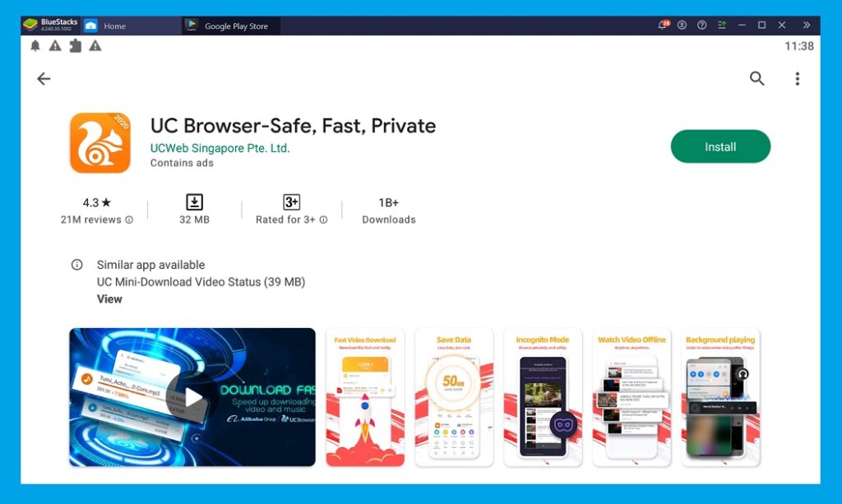Click the BlueStacks update arrow icon in the title bar
The height and width of the screenshot is (504, 842).
[x=722, y=25]
